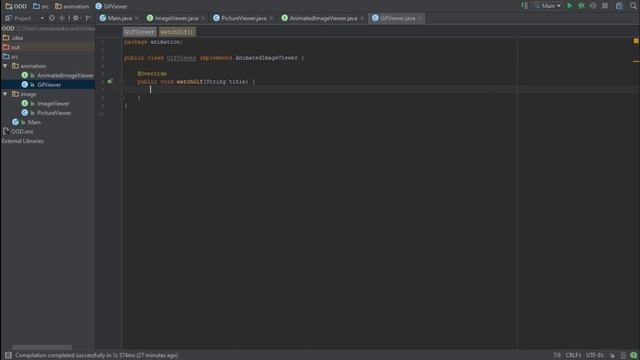
Task: Click 7:9 caret position in status bar
Action: (557, 356)
